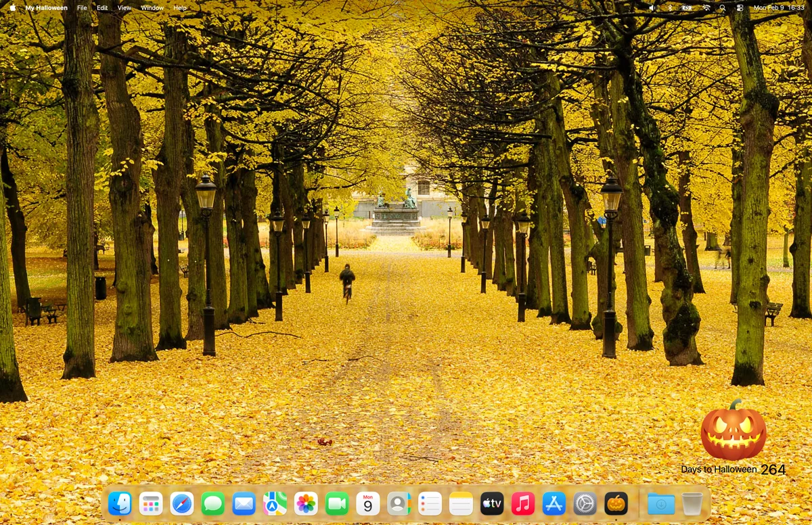Launch Launchpad from the Dock
The height and width of the screenshot is (525, 812).
[151, 503]
